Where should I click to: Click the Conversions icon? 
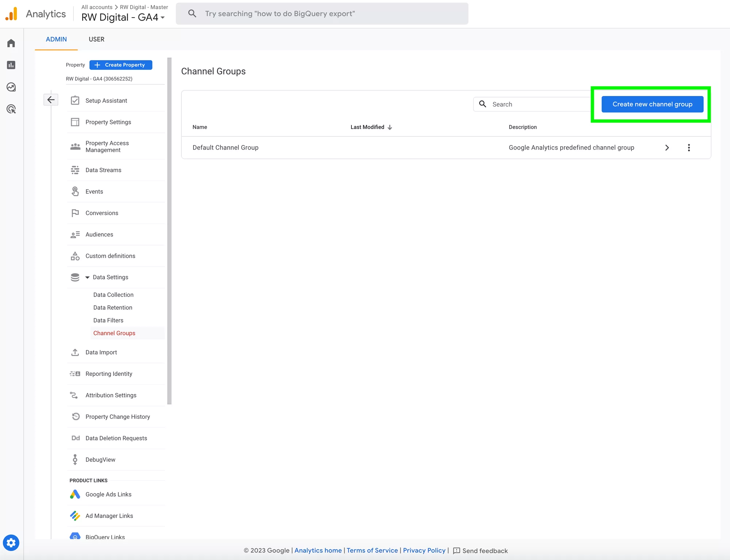point(75,213)
